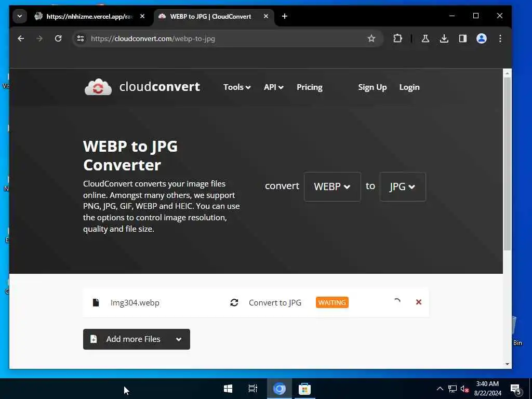532x399 pixels.
Task: Open the Downloads icon in toolbar
Action: click(444, 38)
